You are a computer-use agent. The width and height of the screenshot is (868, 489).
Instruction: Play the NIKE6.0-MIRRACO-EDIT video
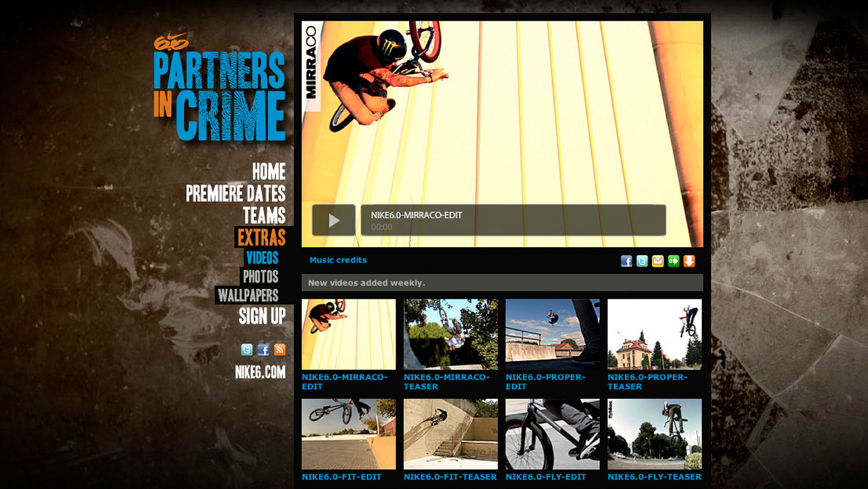[x=333, y=220]
